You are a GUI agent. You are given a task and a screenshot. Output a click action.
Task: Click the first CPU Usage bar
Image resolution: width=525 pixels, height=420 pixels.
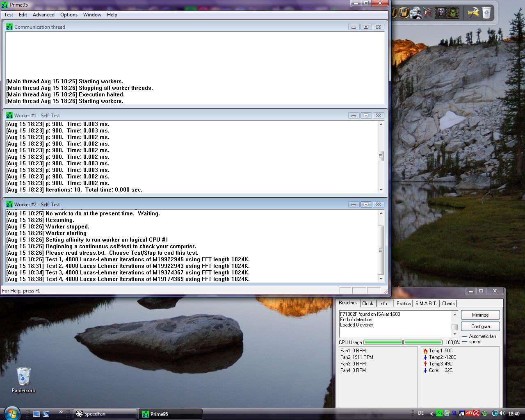pos(383,342)
